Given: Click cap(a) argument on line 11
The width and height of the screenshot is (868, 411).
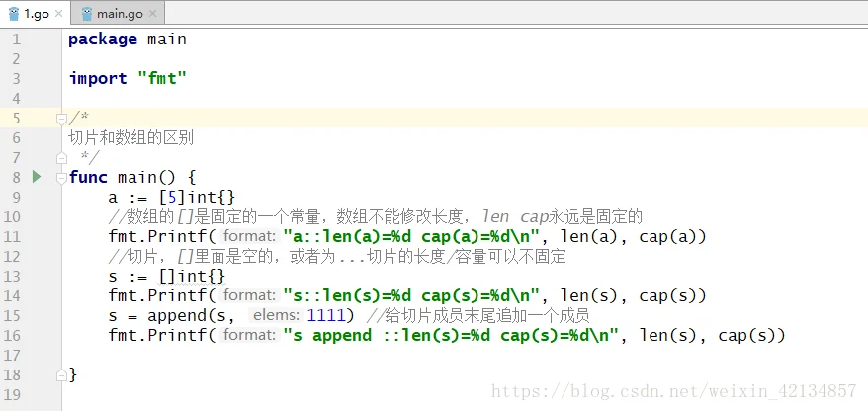Looking at the screenshot, I should [x=668, y=237].
